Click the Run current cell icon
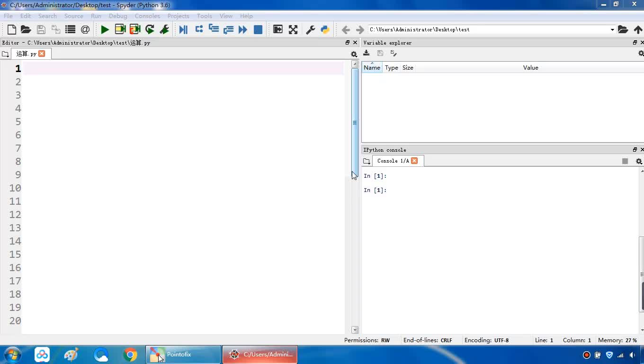Screen dimensions: 644x364 120,29
